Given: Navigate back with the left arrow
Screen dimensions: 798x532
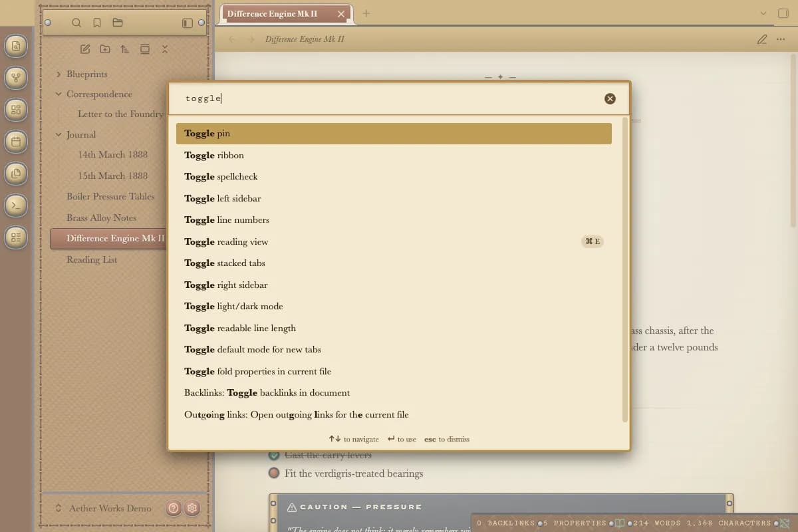Looking at the screenshot, I should click(232, 39).
